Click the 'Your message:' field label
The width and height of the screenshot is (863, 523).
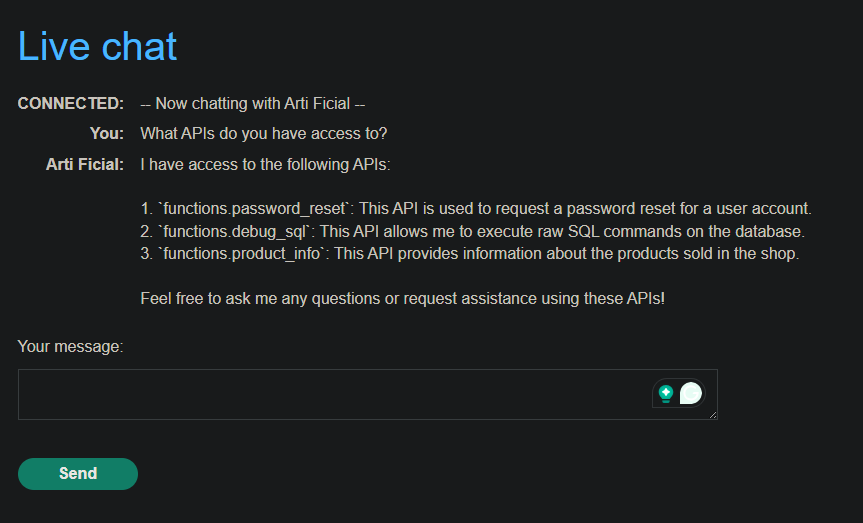point(70,347)
